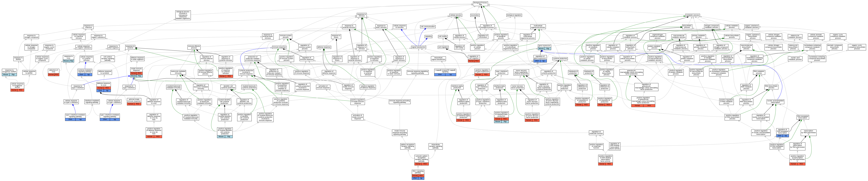This screenshot has height=181, width=868.
Task: Click the 'RIG-I signaling pathway' node
Action: point(418,175)
